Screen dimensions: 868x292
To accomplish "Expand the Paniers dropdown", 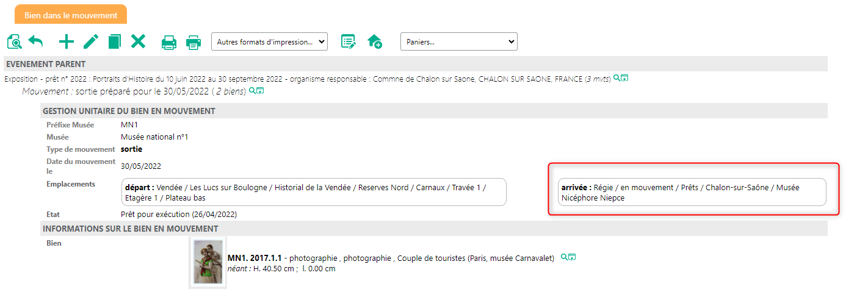I will coord(458,41).
